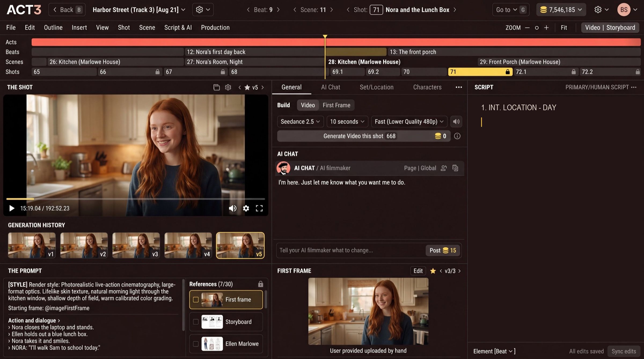This screenshot has width=644, height=359.
Task: Open The Shot panel window icon
Action: tap(216, 87)
